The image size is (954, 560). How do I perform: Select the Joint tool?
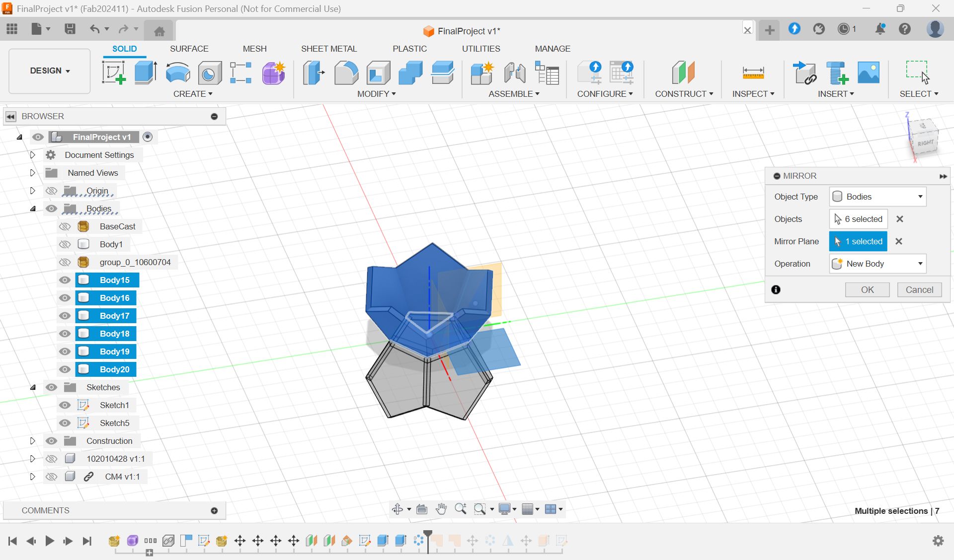tap(515, 72)
